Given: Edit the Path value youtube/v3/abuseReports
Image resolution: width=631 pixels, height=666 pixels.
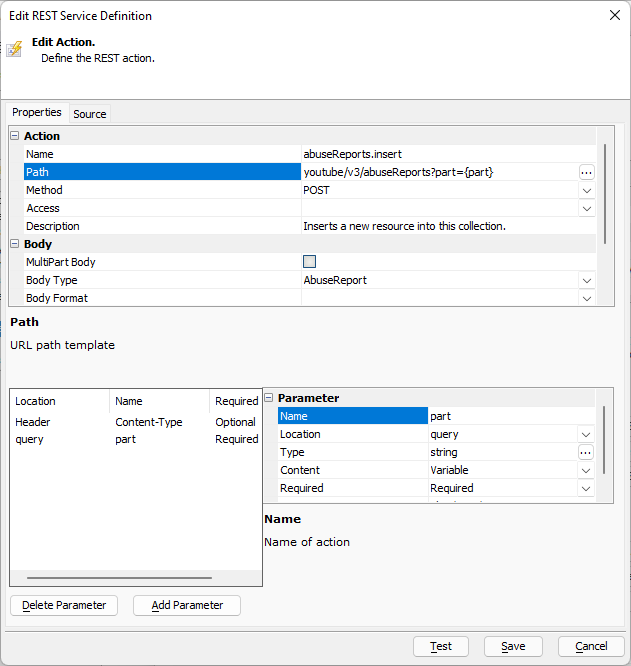Looking at the screenshot, I should click(x=440, y=172).
